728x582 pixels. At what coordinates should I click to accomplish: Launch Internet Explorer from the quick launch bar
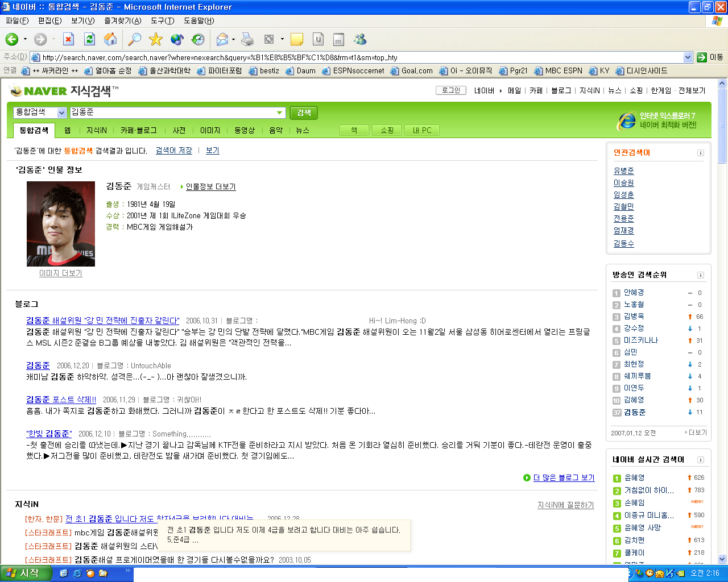point(77,573)
